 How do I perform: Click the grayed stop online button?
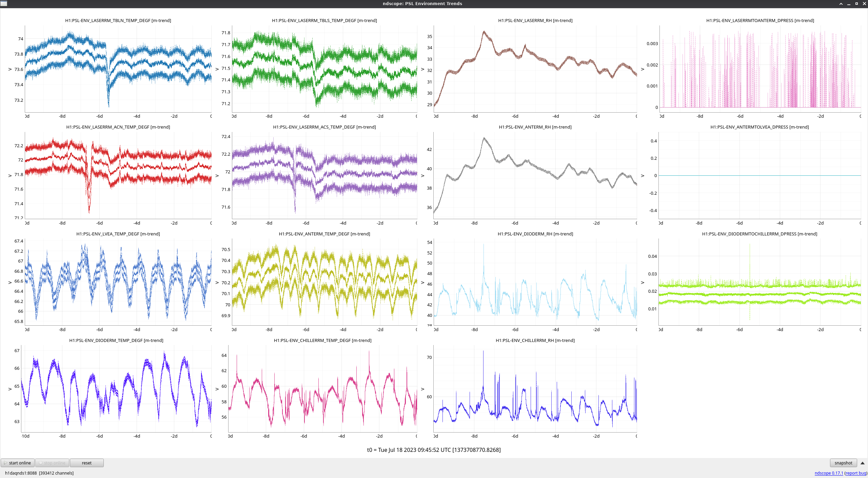coord(52,463)
